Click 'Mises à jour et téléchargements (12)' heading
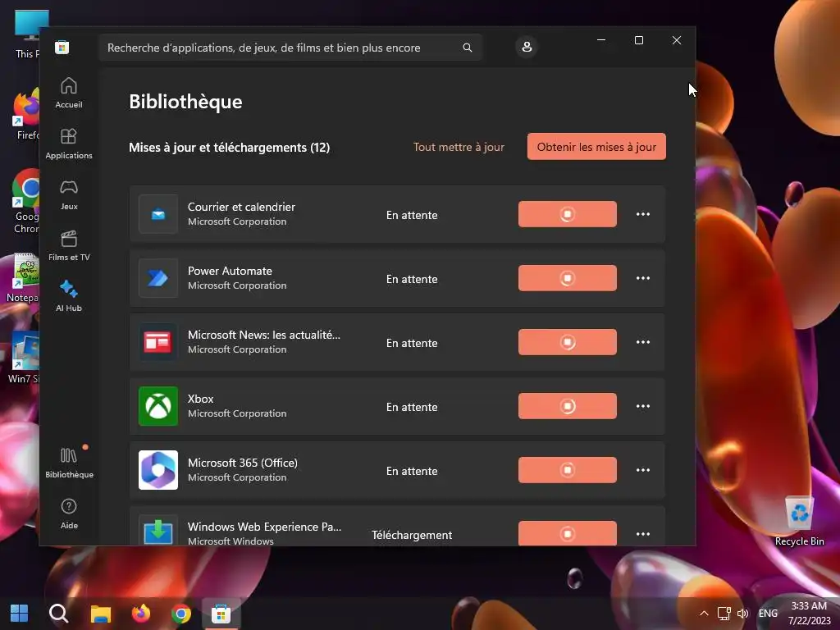 click(230, 148)
